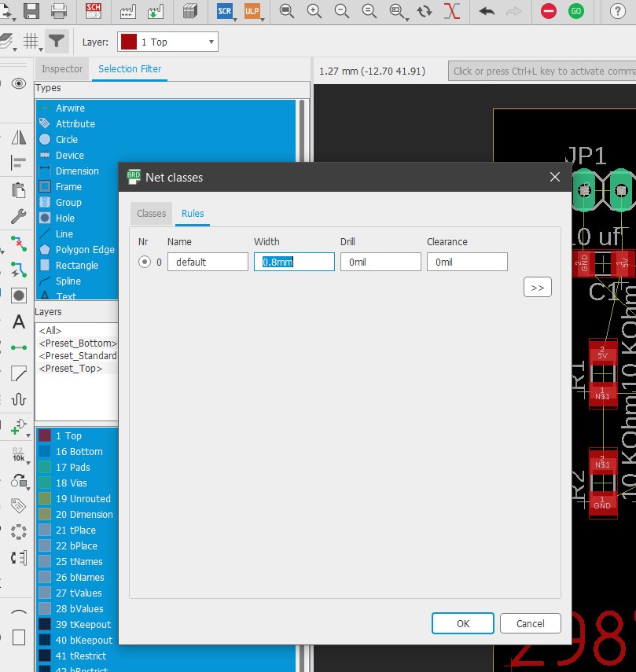Image resolution: width=636 pixels, height=672 pixels.
Task: Click the ULP icon
Action: coord(252,11)
